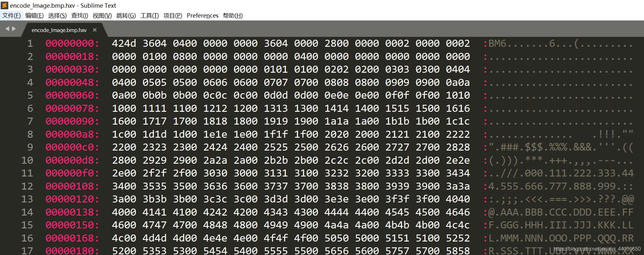This screenshot has height=255, width=644.
Task: Click offset address 00000060:
Action: tap(72, 95)
